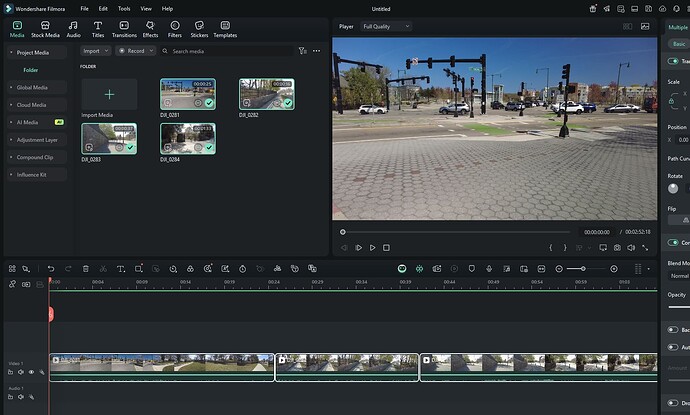This screenshot has width=690, height=415.
Task: Select the DJI_0283 clip thumbnail
Action: [x=109, y=139]
